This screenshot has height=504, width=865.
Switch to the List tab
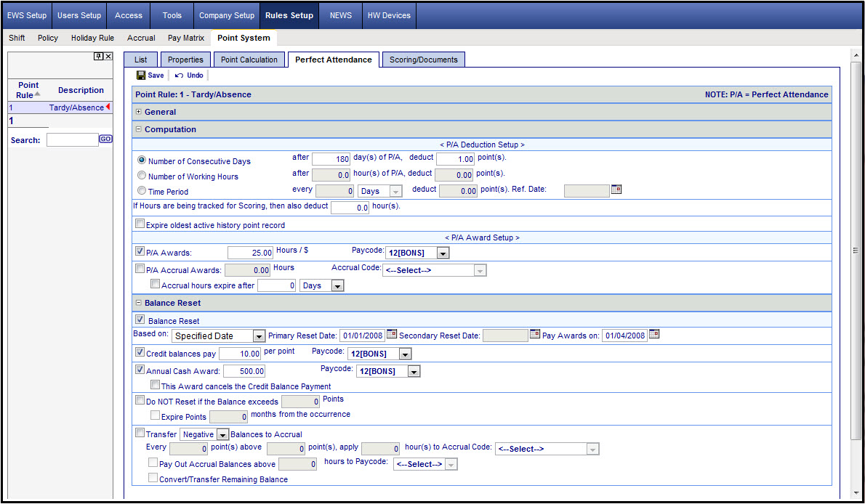141,60
